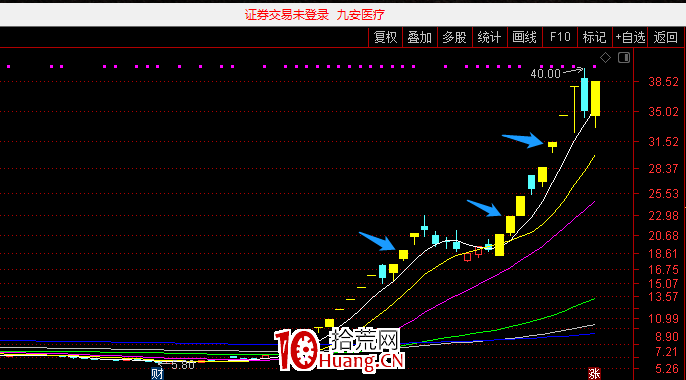Click the 8.90 price axis label
The width and height of the screenshot is (686, 380).
[667, 337]
